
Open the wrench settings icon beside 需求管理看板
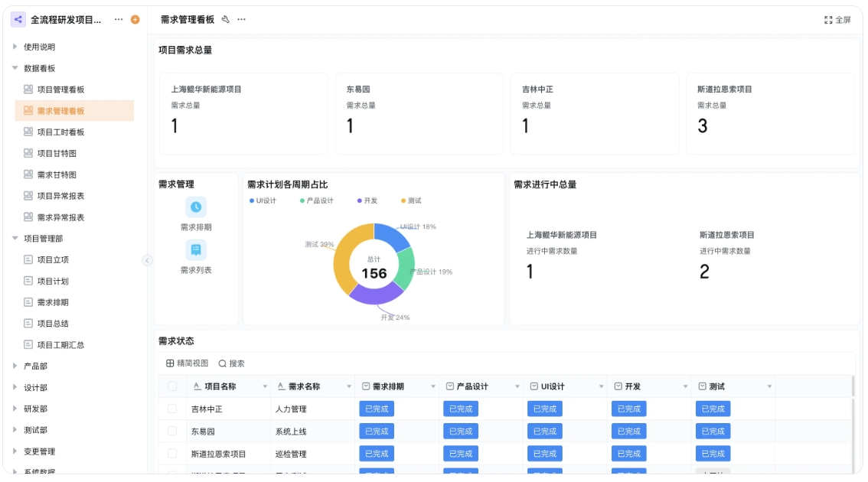(x=224, y=19)
